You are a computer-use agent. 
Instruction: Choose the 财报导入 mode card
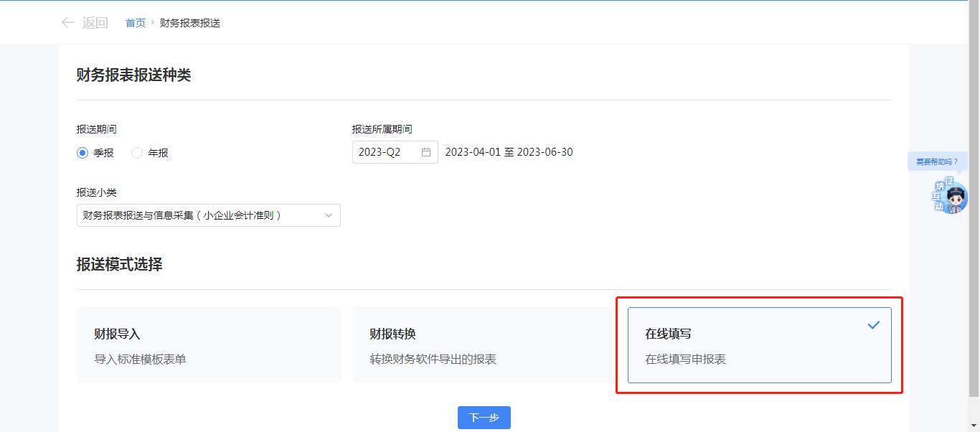pos(208,345)
